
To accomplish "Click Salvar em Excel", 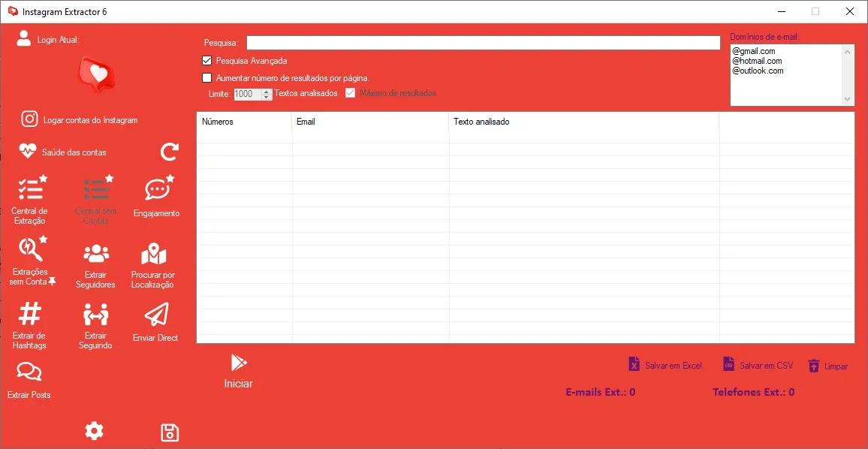I will click(x=665, y=366).
